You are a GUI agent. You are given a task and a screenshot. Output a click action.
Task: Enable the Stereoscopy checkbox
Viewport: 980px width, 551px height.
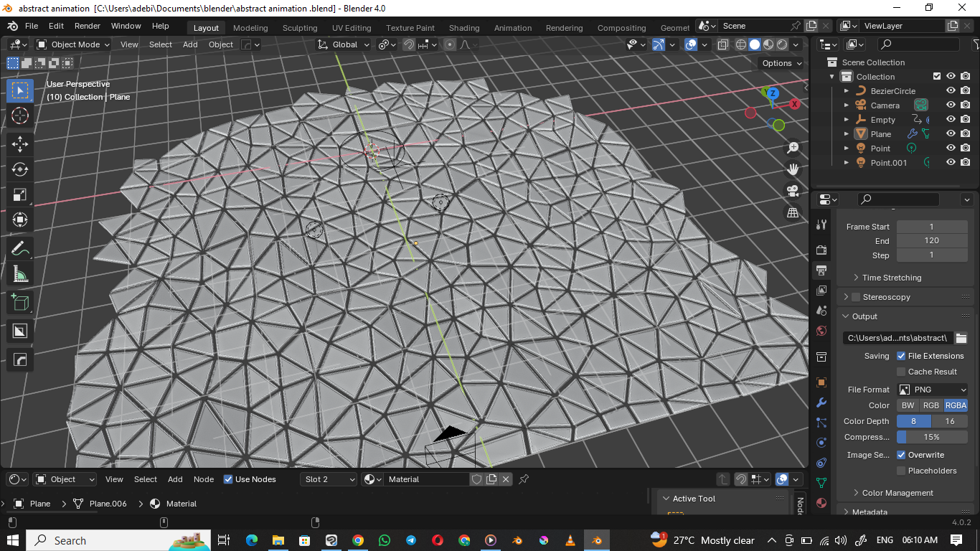(856, 297)
